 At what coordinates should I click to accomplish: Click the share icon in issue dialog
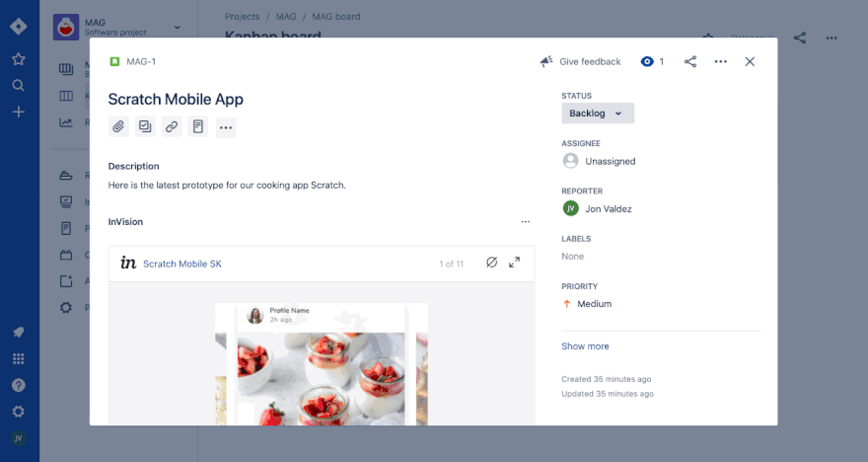(690, 61)
